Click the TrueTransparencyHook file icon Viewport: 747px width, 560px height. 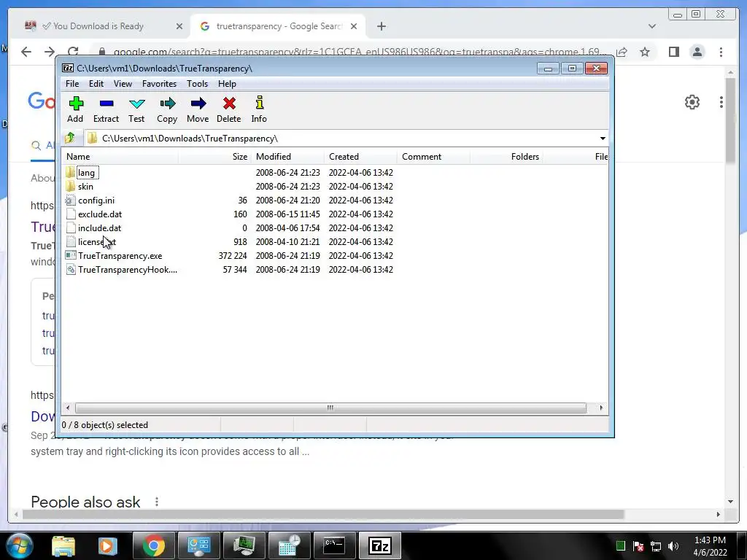[71, 270]
